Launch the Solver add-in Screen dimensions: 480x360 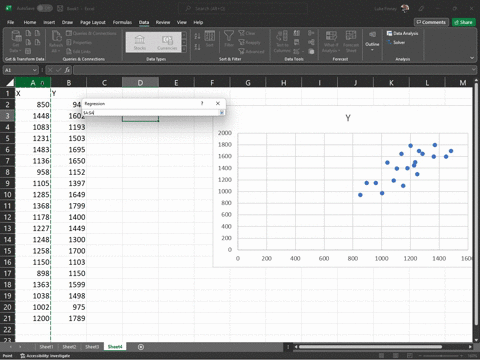pyautogui.click(x=396, y=42)
